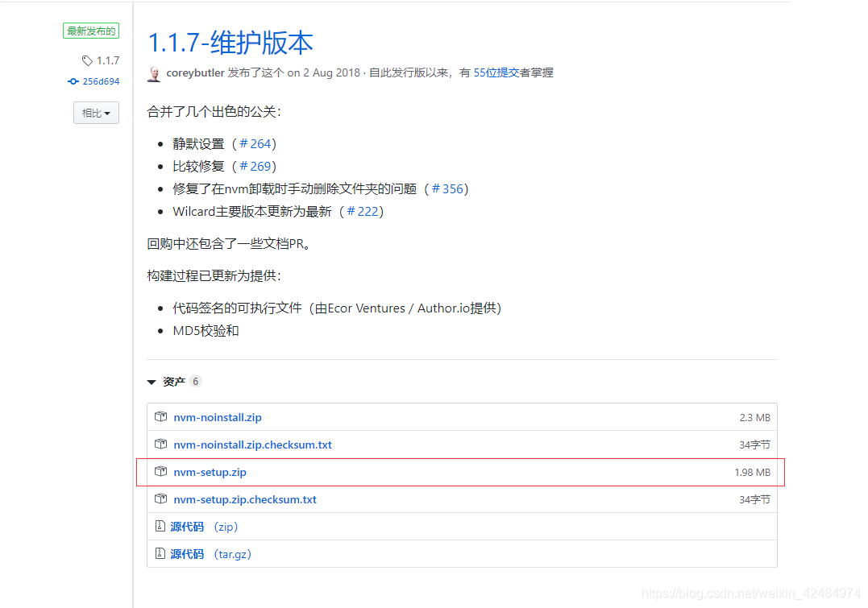868x608 pixels.
Task: Download nvm-setup.zip.checksum.txt
Action: [x=245, y=499]
